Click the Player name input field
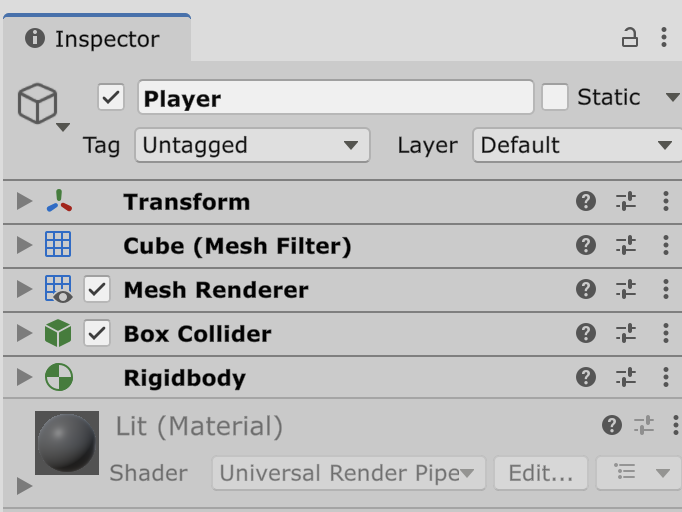This screenshot has height=512, width=682. (x=335, y=98)
